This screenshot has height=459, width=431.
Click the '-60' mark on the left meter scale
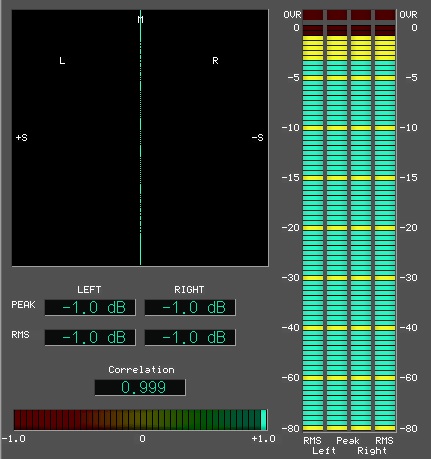[x=291, y=378]
